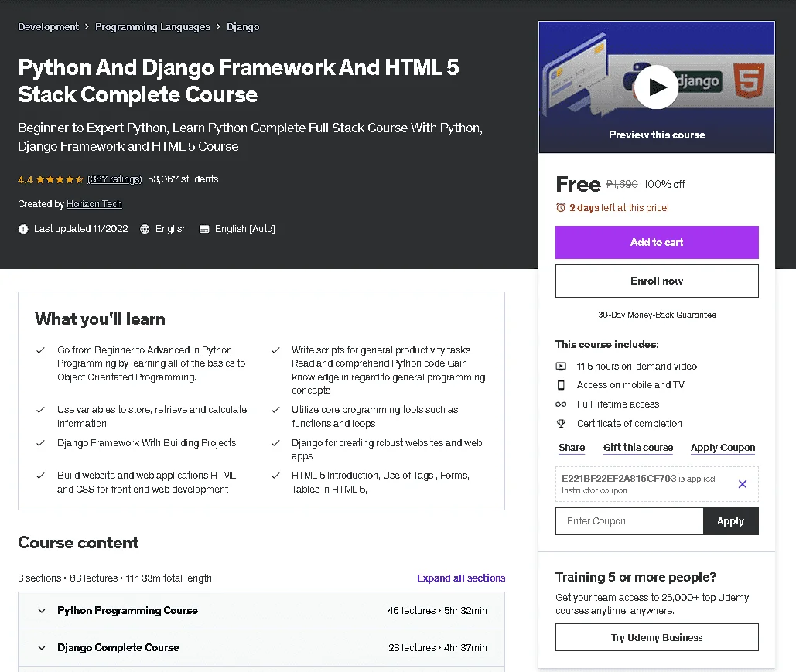Play the course preview video

pyautogui.click(x=657, y=87)
